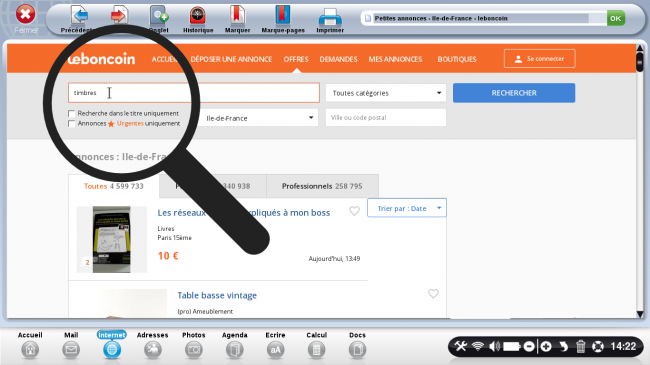Viewport: 650px width, 365px height.
Task: Click the red Fermer close icon
Action: tap(25, 14)
